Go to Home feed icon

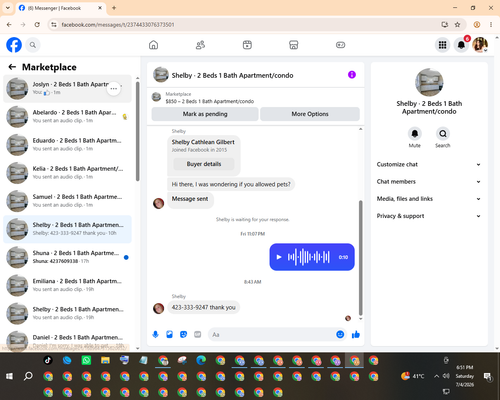[x=153, y=45]
